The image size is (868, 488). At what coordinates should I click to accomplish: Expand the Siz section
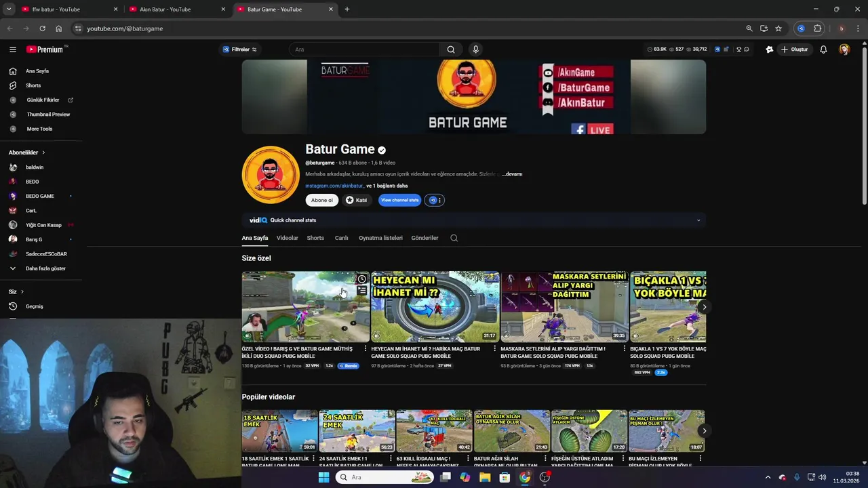tap(16, 291)
